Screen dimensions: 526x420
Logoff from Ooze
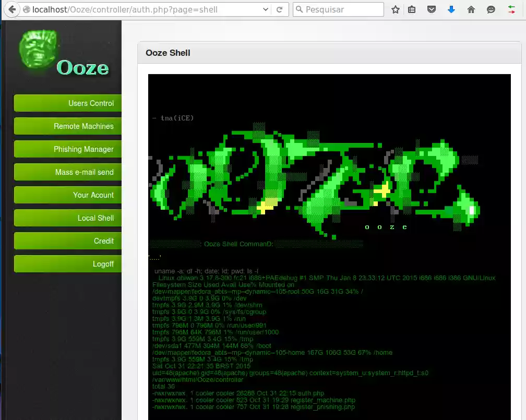click(67, 264)
